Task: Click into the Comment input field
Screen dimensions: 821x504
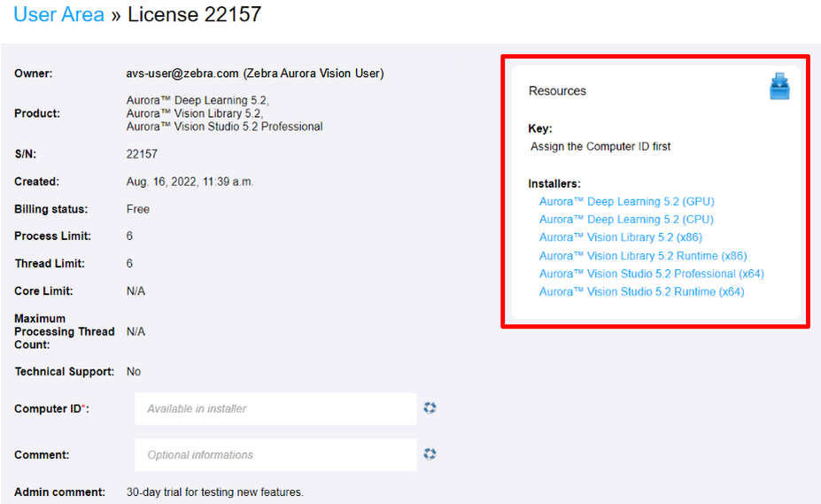Action: (x=275, y=454)
